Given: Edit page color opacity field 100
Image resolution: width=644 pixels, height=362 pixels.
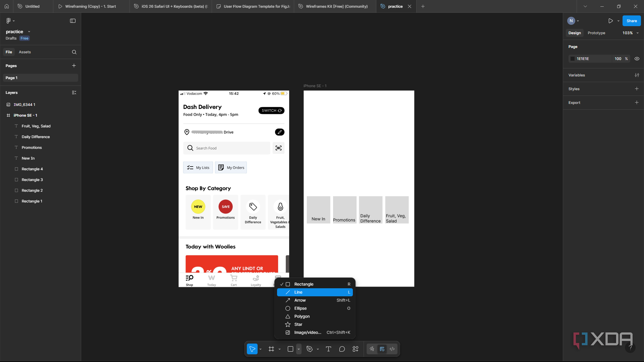Looking at the screenshot, I should [x=618, y=59].
